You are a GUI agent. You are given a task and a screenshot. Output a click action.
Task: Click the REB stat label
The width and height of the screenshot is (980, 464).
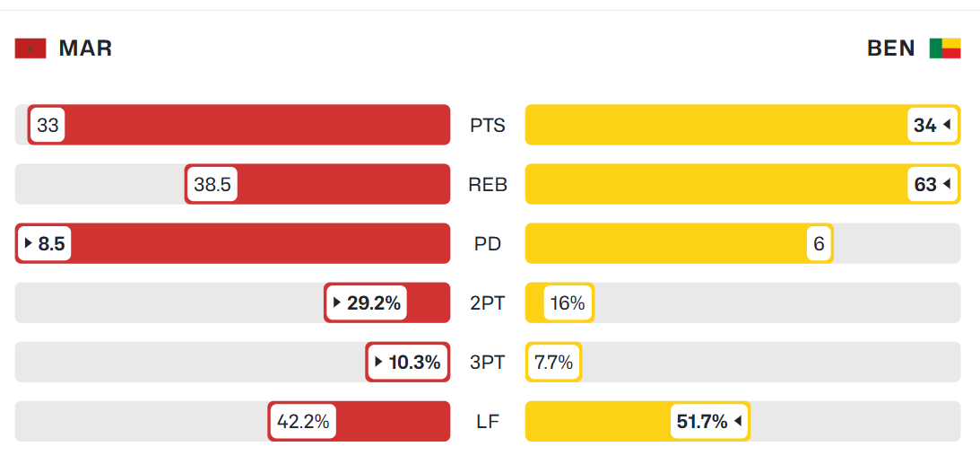pyautogui.click(x=488, y=185)
